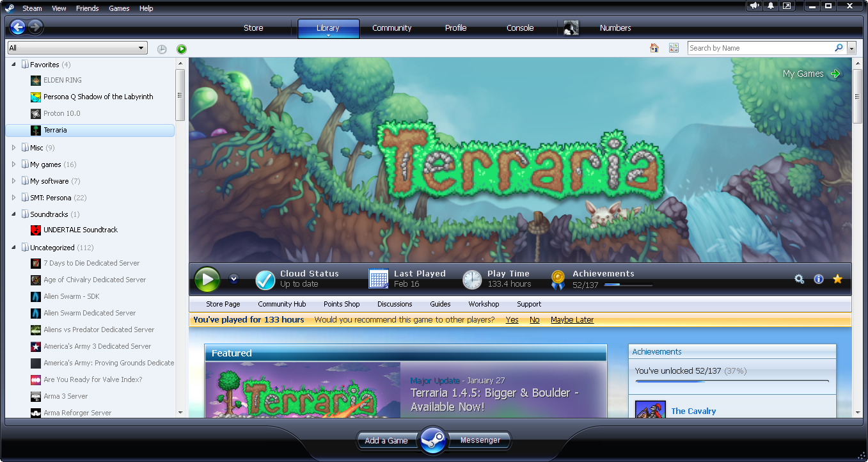Answer Yes to the recommendation prompt
Viewport: 868px width, 462px height.
[512, 320]
